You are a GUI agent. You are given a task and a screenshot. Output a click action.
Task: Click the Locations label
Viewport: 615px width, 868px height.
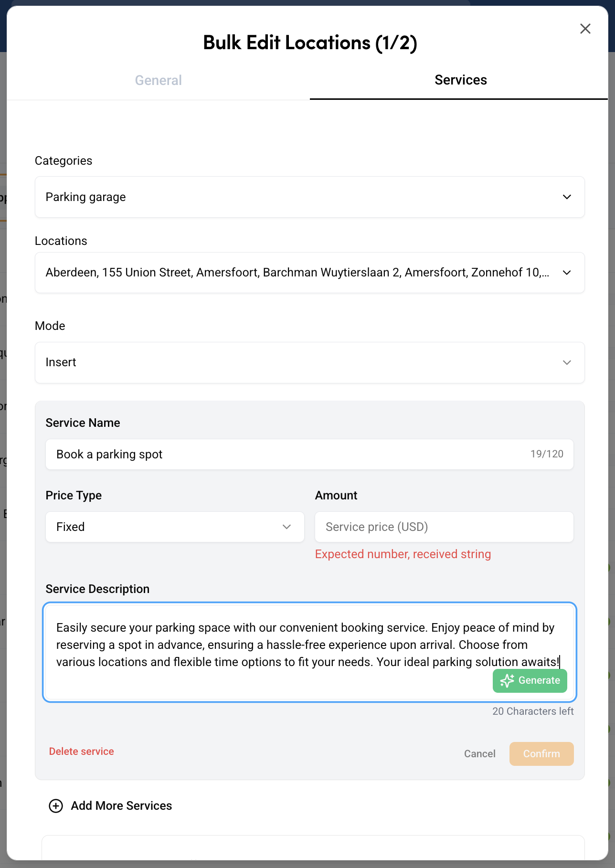coord(61,241)
